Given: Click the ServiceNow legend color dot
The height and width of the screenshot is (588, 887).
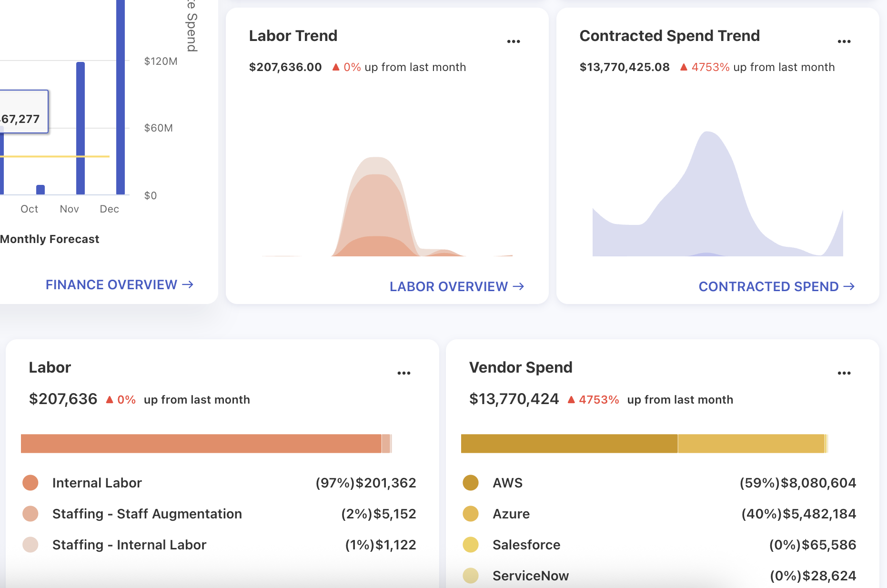Looking at the screenshot, I should coord(471,576).
